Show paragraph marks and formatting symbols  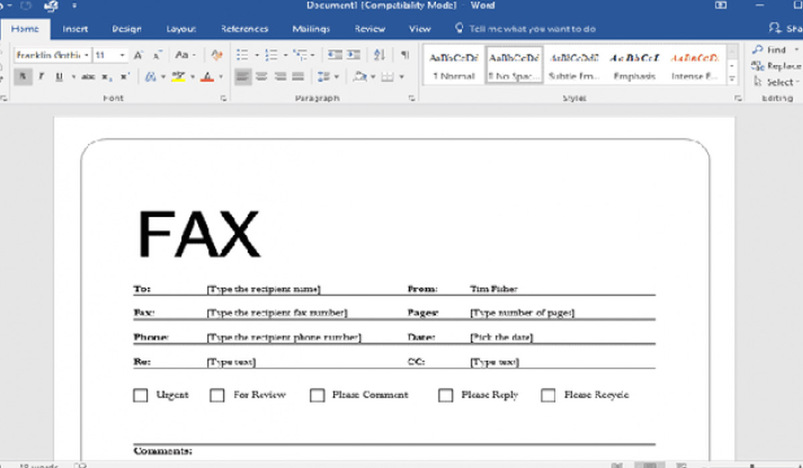(405, 55)
